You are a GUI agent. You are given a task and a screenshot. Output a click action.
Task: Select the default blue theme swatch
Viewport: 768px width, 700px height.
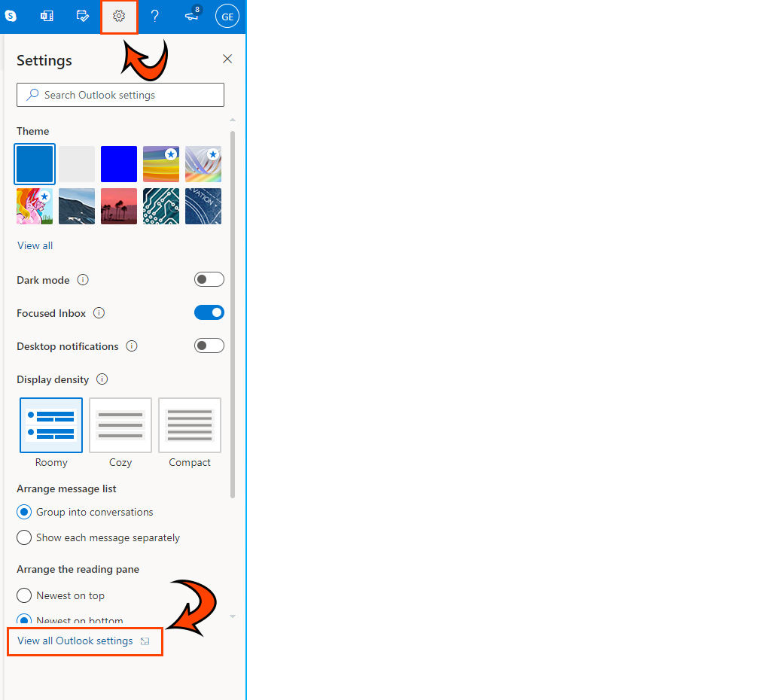coord(35,164)
